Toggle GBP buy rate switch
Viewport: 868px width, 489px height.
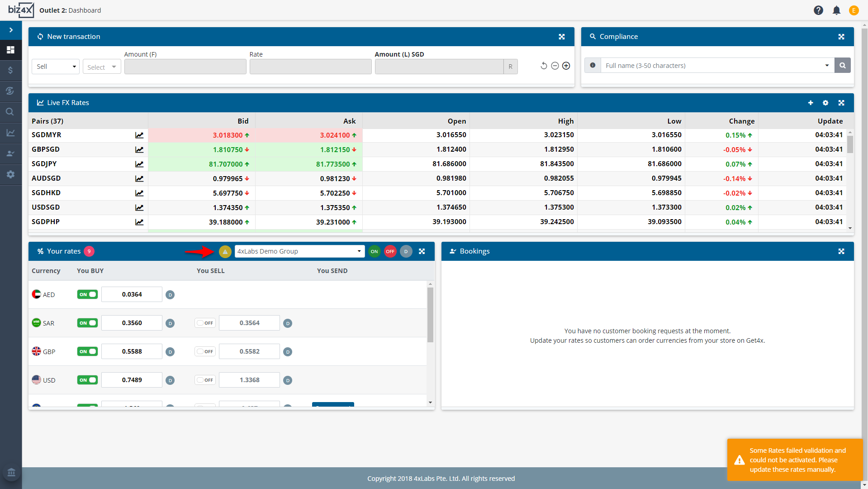[87, 351]
